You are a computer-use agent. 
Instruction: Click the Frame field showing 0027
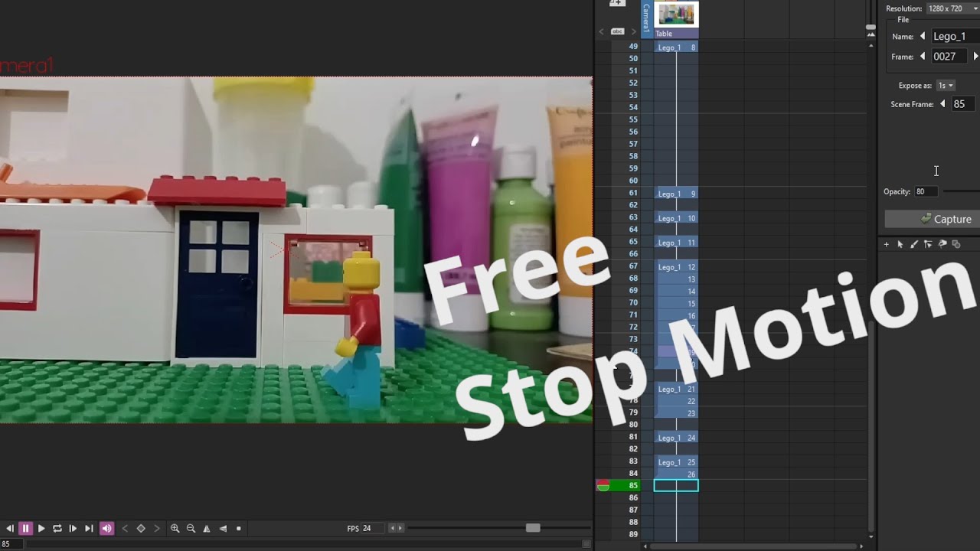pyautogui.click(x=950, y=57)
